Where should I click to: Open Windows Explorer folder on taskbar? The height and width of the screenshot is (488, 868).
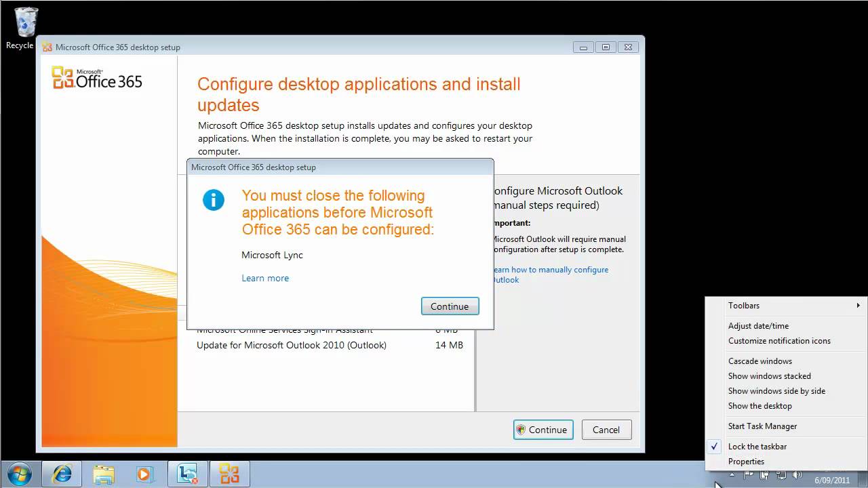coord(104,474)
